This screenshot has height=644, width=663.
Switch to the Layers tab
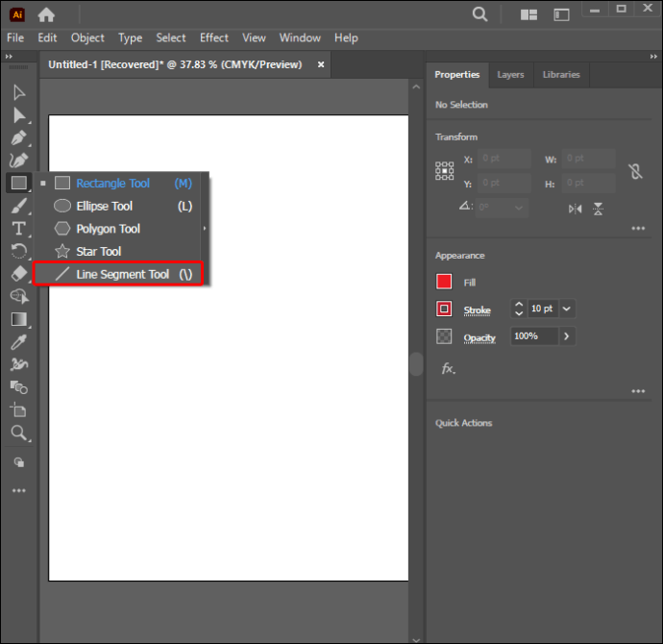pos(510,75)
